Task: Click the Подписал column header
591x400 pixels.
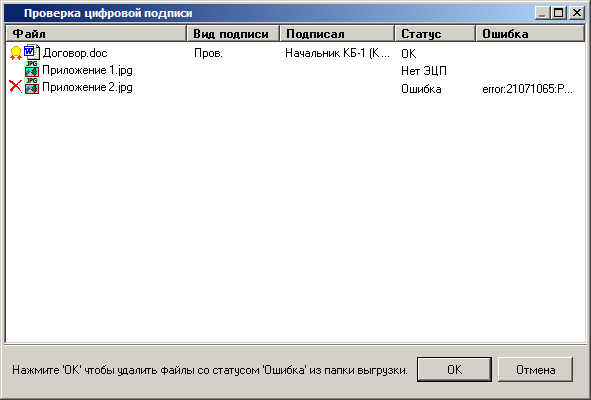Action: pyautogui.click(x=337, y=34)
